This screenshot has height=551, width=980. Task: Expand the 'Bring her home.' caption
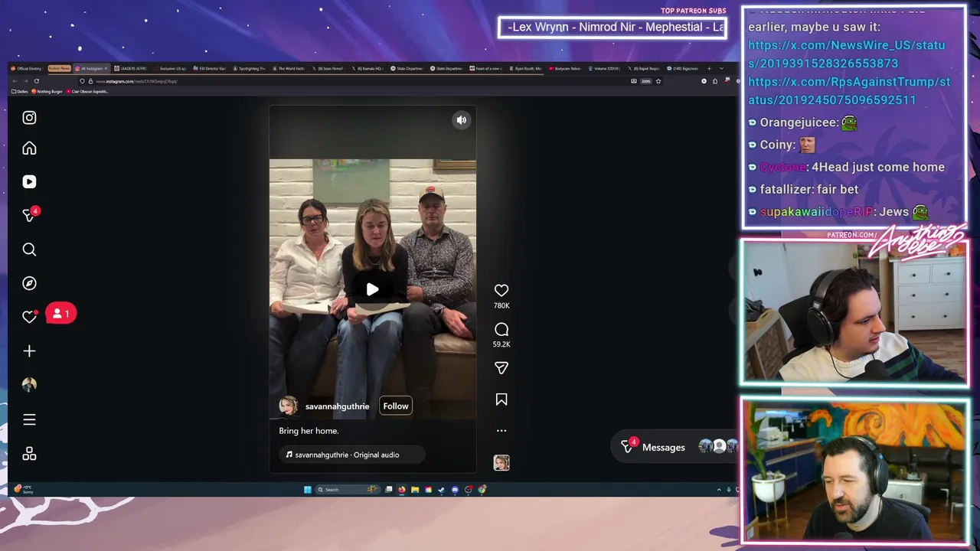point(309,431)
